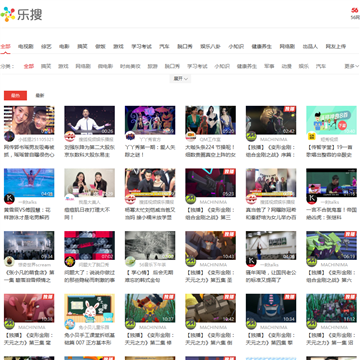360x360 pixels.
Task: Play the 04:28 synchronized swimming thumbnail
Action: (x=29, y=183)
